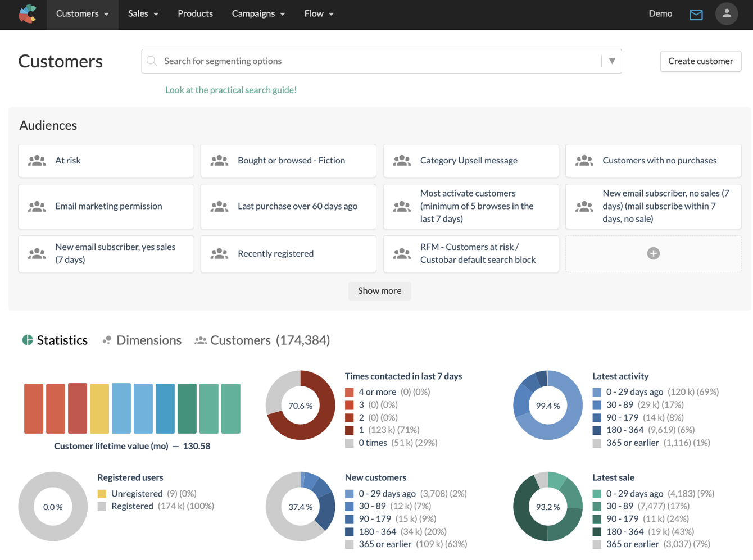This screenshot has height=560, width=753.
Task: Click the search magnifier icon
Action: (x=152, y=61)
